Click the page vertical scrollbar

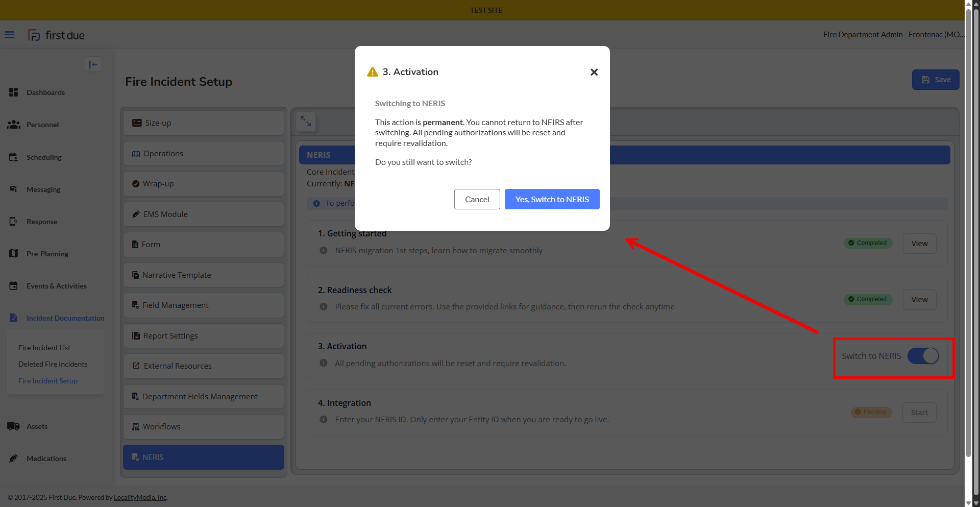[968, 230]
